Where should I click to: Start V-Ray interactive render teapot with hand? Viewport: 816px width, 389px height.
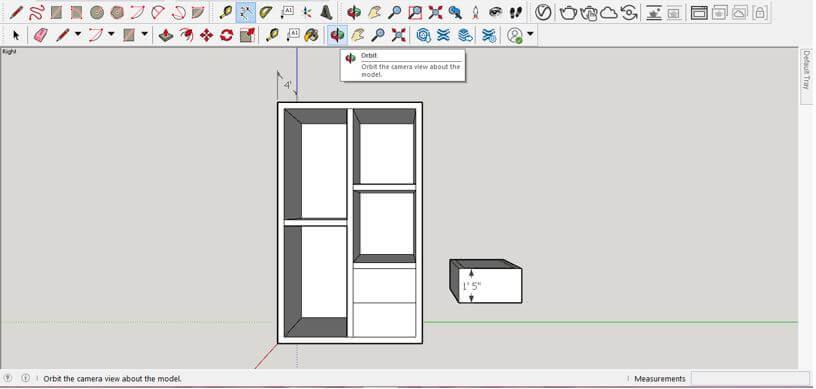(x=589, y=12)
